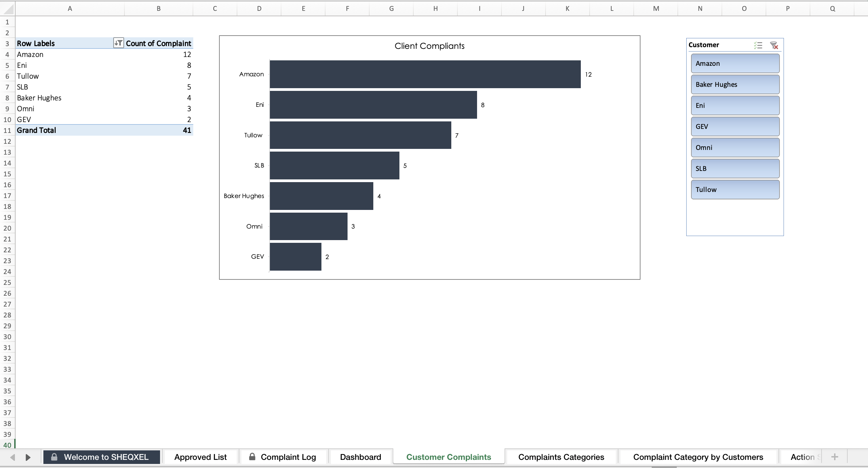The image size is (868, 468).
Task: Select the SLB cell in pivot table
Action: pos(70,87)
